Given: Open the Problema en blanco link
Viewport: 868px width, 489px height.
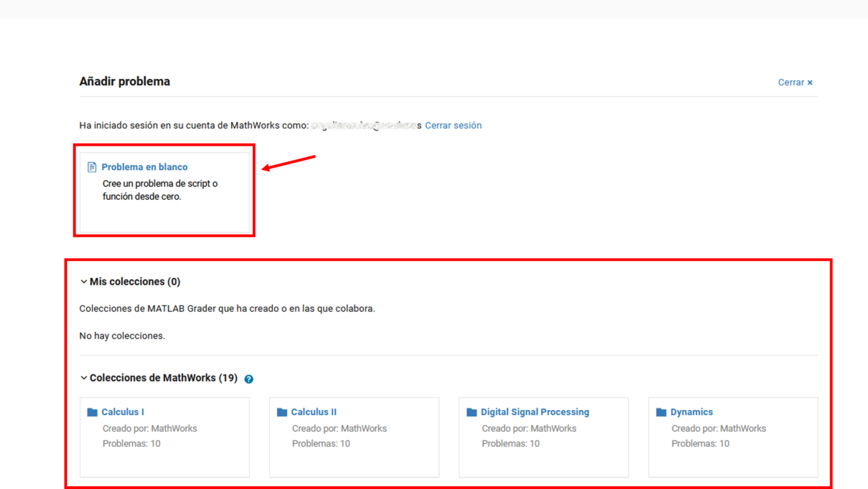Looking at the screenshot, I should coord(144,167).
